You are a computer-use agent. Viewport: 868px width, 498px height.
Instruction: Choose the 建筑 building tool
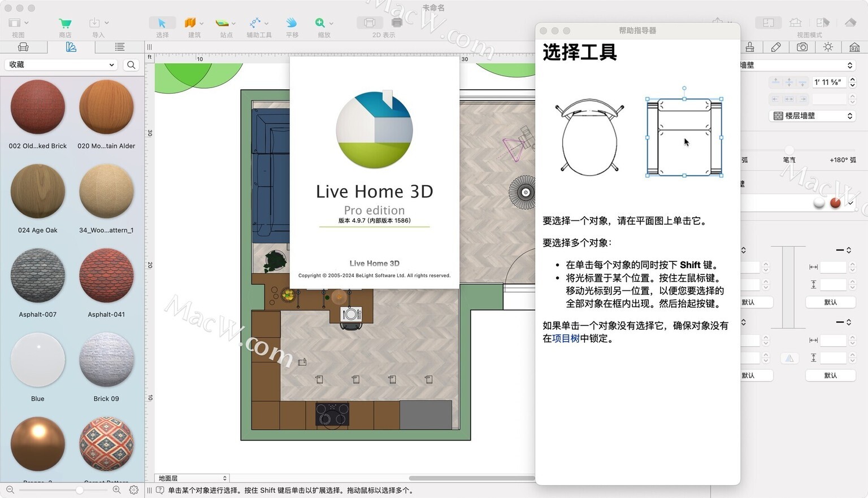(x=190, y=23)
